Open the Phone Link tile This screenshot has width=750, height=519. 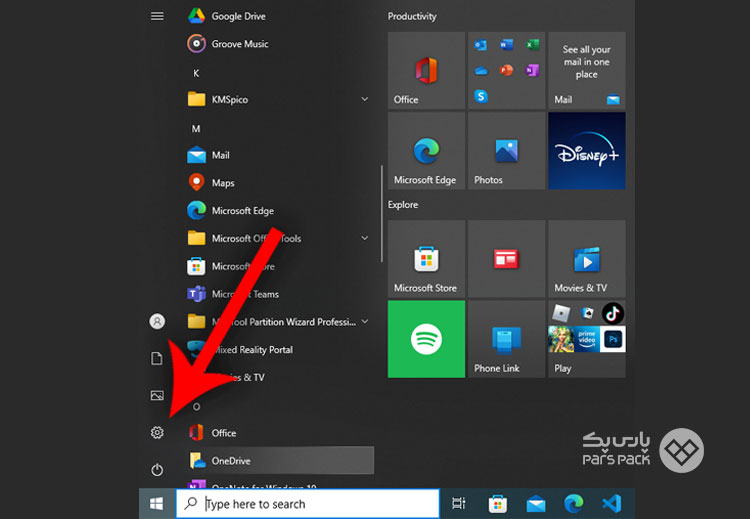pyautogui.click(x=507, y=339)
